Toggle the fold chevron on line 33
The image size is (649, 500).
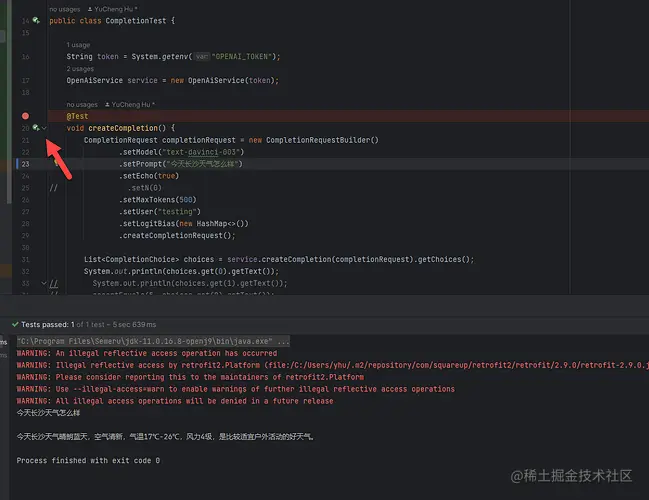click(44, 283)
